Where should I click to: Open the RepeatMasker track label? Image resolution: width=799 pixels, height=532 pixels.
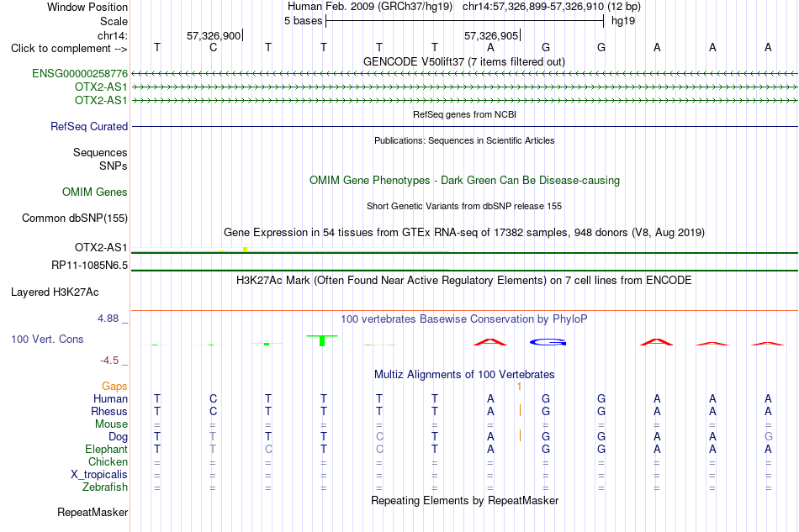click(93, 512)
